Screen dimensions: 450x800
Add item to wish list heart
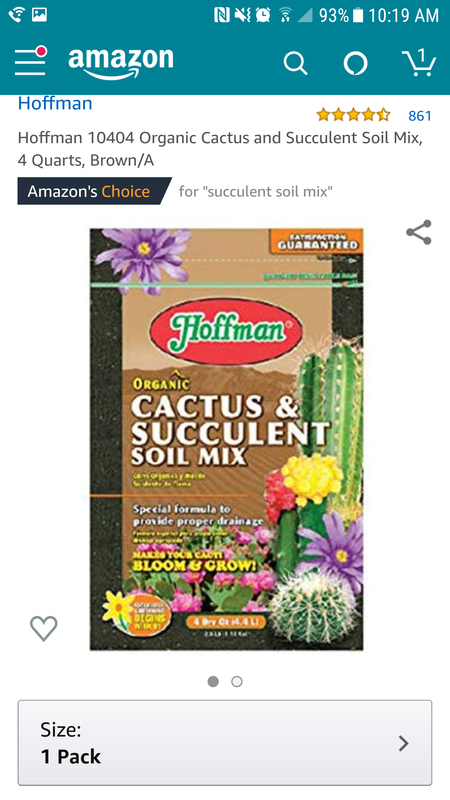(x=44, y=628)
